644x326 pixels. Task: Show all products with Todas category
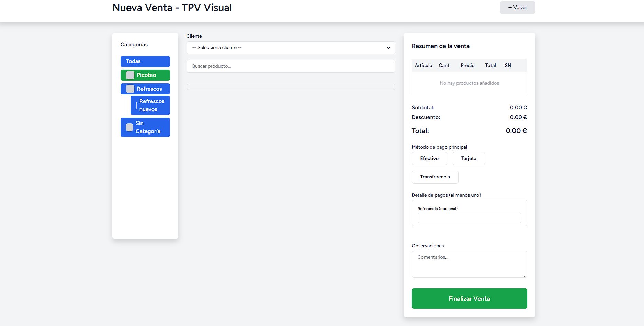coord(145,61)
